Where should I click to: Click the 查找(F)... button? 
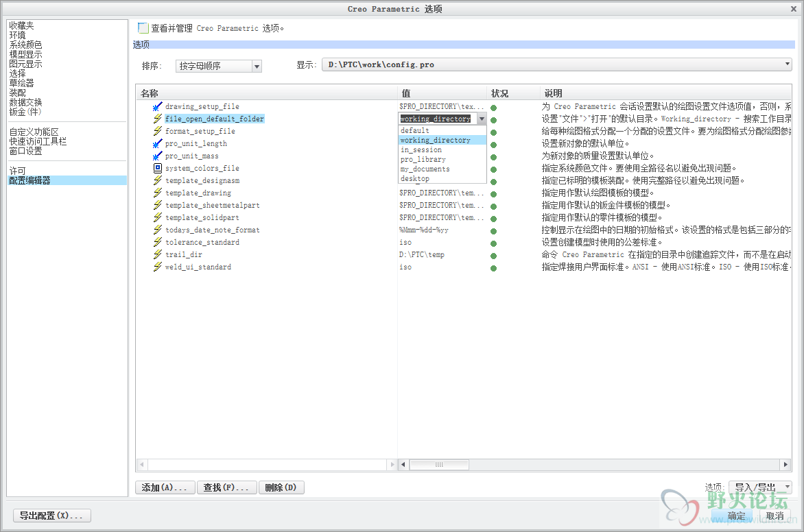click(x=226, y=487)
